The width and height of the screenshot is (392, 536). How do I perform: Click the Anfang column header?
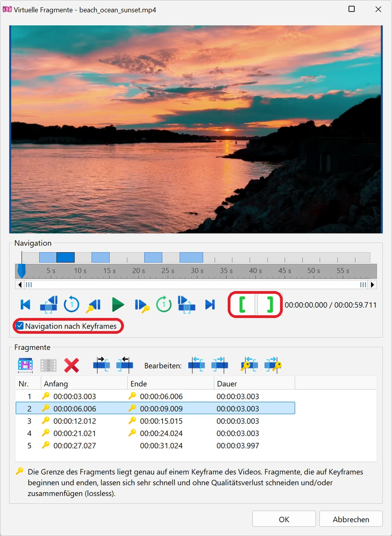pyautogui.click(x=84, y=384)
